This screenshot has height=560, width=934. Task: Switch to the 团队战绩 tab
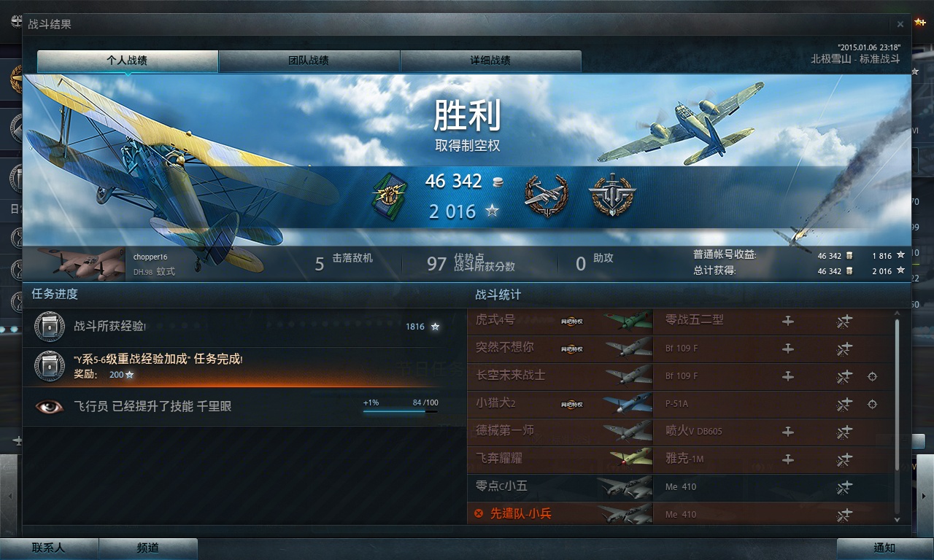tap(309, 61)
